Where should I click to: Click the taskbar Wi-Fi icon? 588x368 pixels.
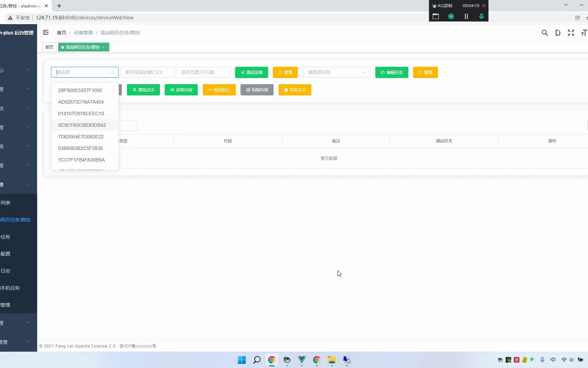pos(564,360)
